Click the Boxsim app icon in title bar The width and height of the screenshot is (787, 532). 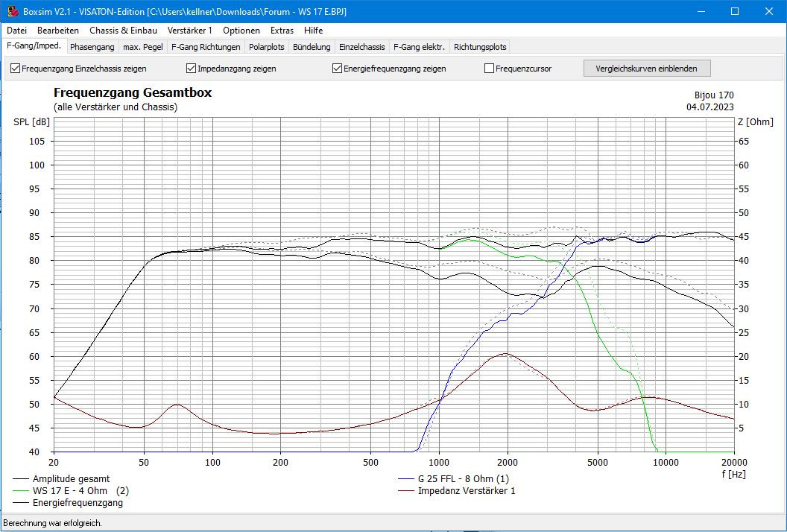[13, 11]
